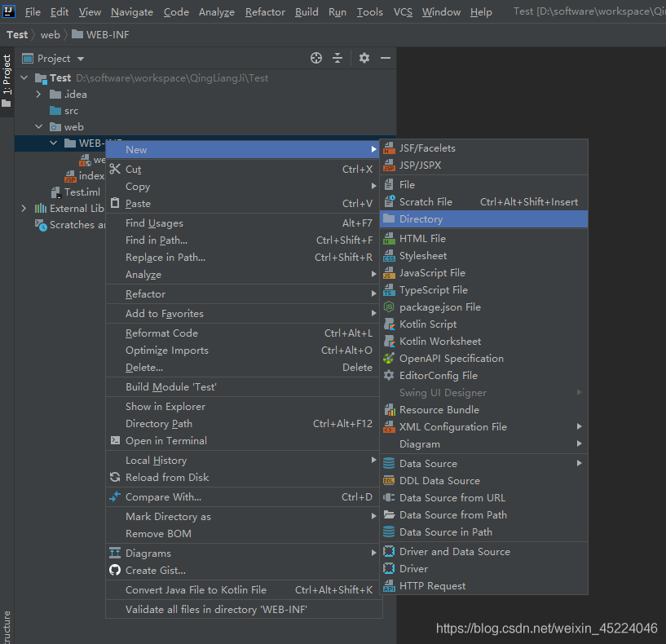
Task: Select Directory in New submenu
Action: (421, 218)
